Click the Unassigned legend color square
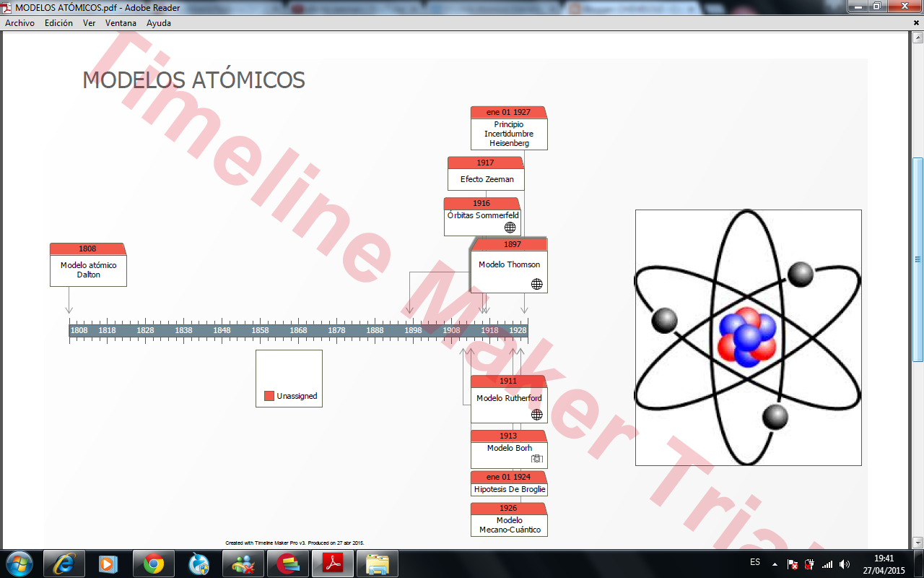 pyautogui.click(x=270, y=396)
